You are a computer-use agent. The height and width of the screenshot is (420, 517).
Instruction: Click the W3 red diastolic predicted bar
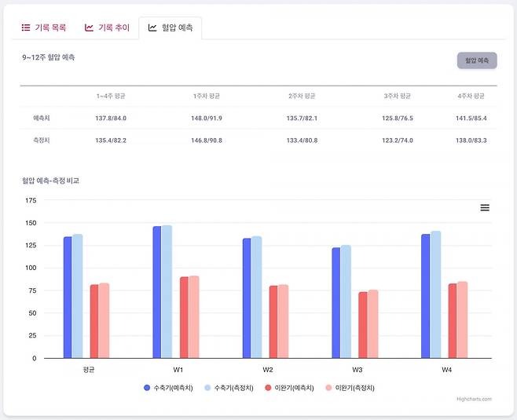pos(363,325)
